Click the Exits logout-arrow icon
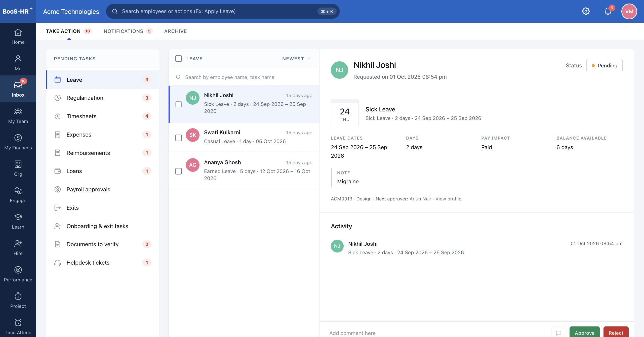The height and width of the screenshot is (337, 644). tap(58, 208)
